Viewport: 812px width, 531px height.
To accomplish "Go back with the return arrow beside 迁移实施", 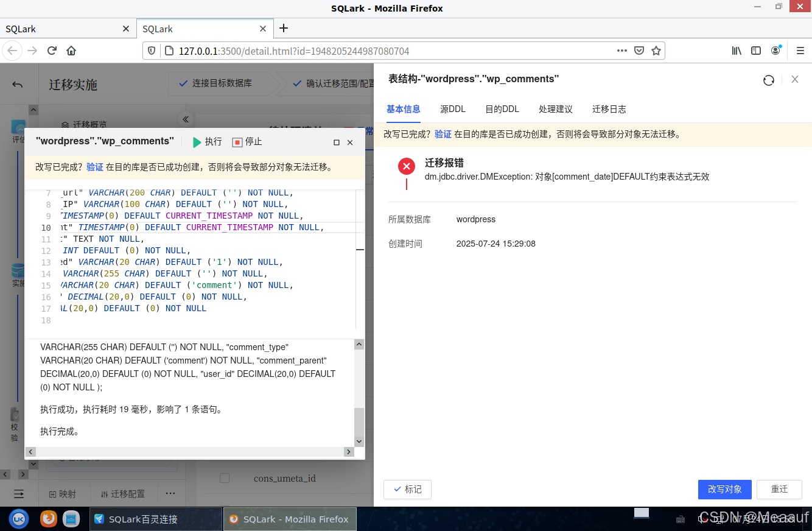I will click(x=18, y=85).
